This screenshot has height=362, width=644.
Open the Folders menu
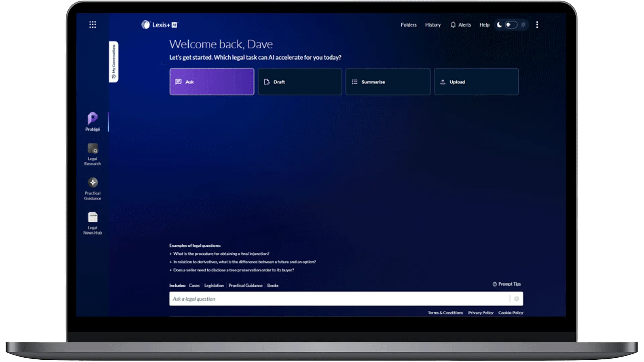pos(409,25)
